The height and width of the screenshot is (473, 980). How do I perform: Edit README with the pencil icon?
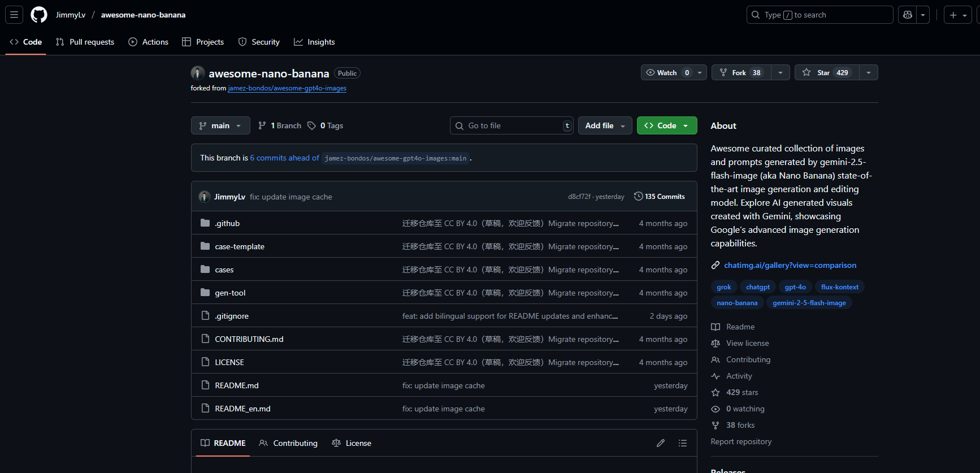tap(661, 443)
